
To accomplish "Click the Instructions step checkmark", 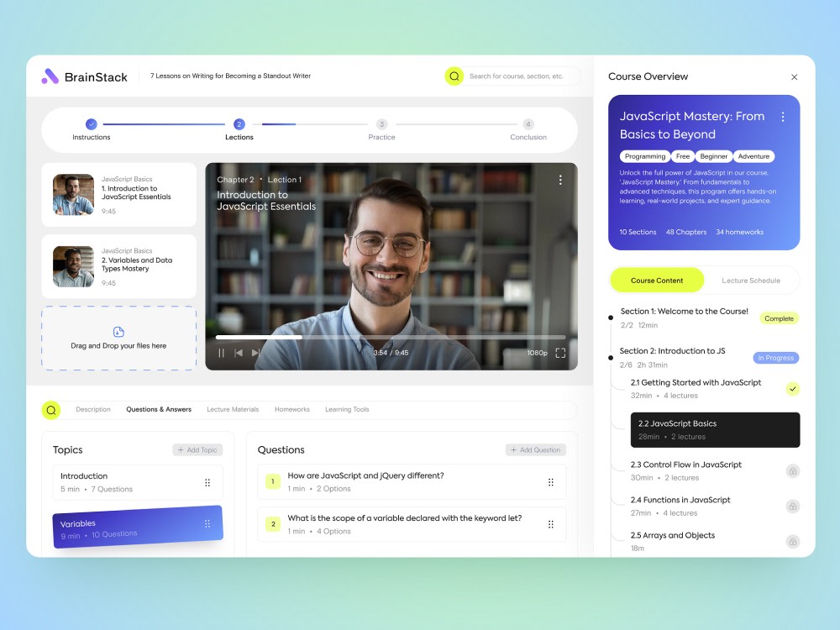I will tap(92, 124).
